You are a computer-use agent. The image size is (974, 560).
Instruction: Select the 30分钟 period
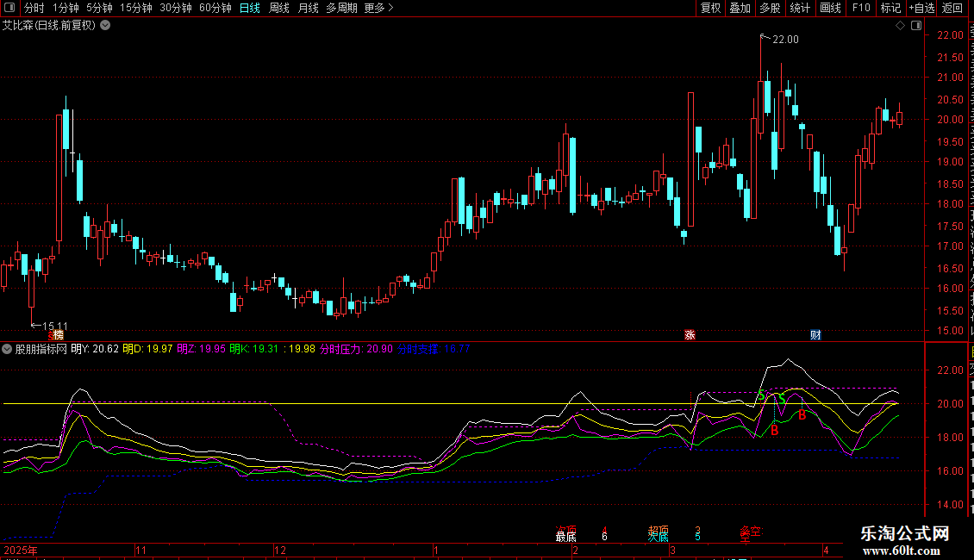[176, 8]
